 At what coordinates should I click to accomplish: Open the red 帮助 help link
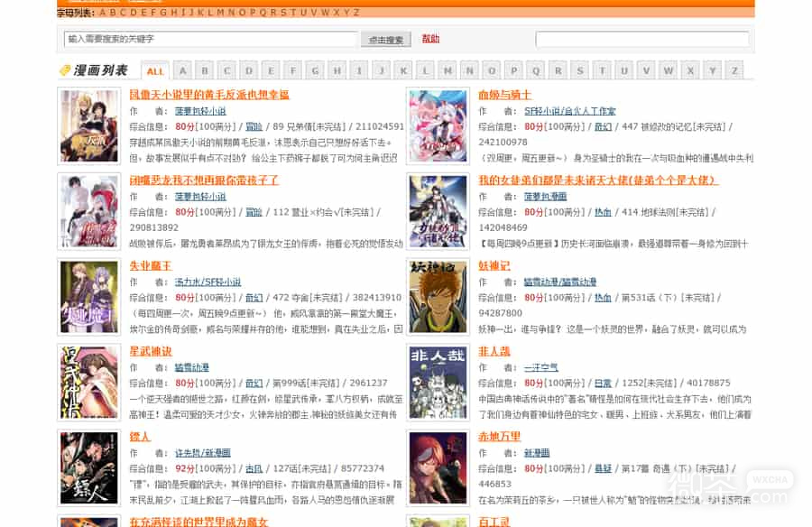[430, 39]
